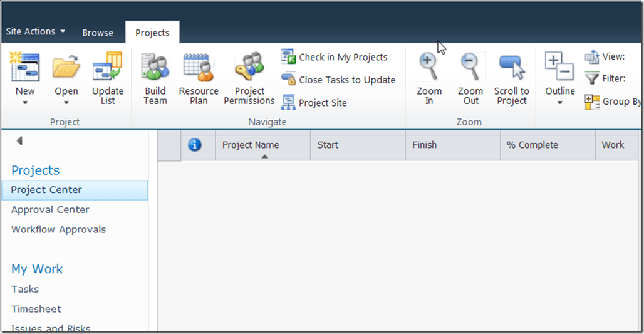
Task: Expand the Open project dropdown
Action: tap(66, 102)
